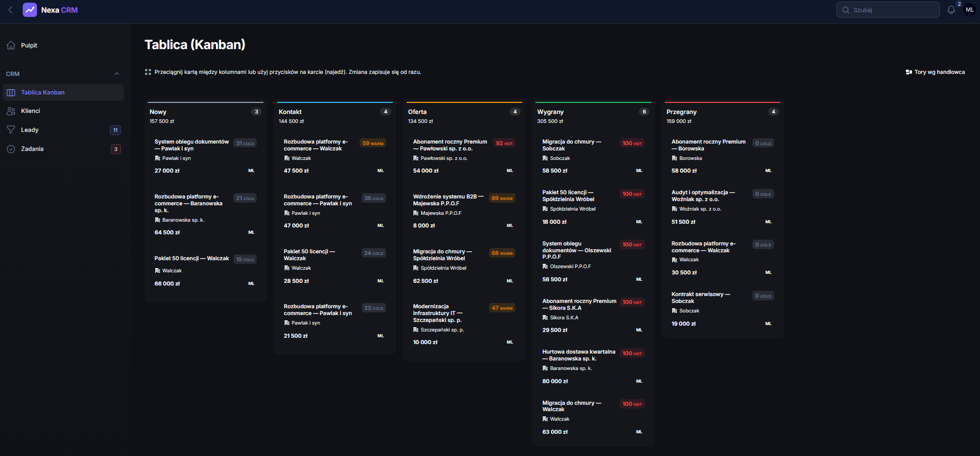Open Leady menu item
Image resolution: width=980 pixels, height=456 pixels.
63,130
